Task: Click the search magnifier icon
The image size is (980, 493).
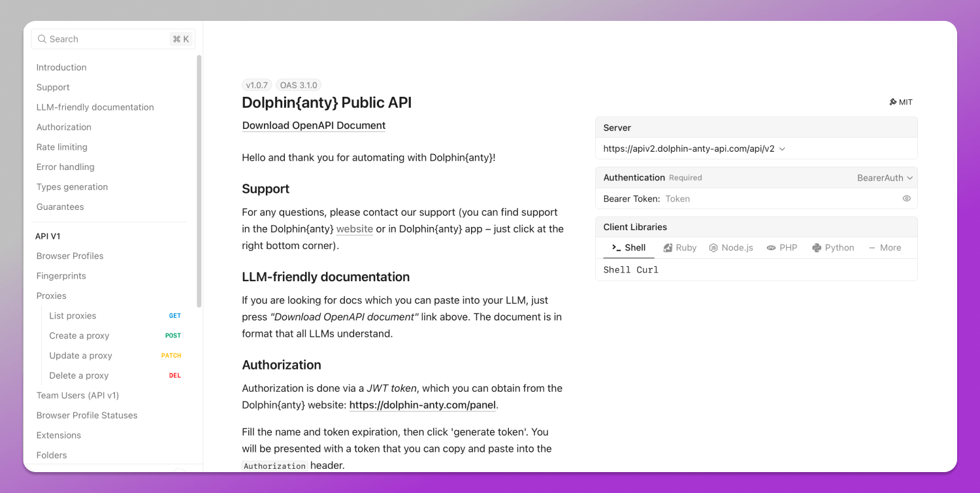Action: [42, 39]
